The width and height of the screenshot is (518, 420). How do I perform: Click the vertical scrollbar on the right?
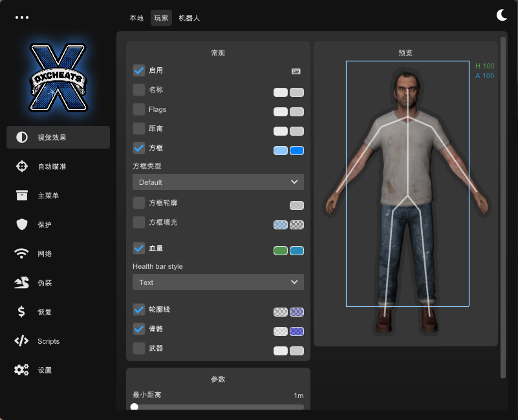click(x=503, y=207)
